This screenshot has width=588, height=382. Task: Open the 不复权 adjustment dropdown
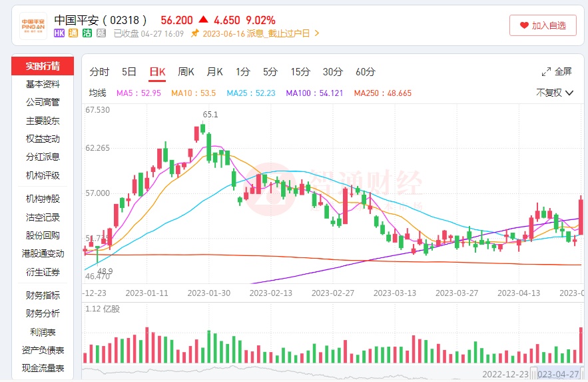coord(555,93)
